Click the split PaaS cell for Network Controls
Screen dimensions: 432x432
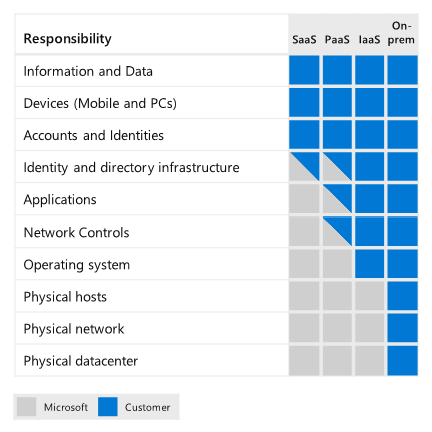[x=337, y=231]
